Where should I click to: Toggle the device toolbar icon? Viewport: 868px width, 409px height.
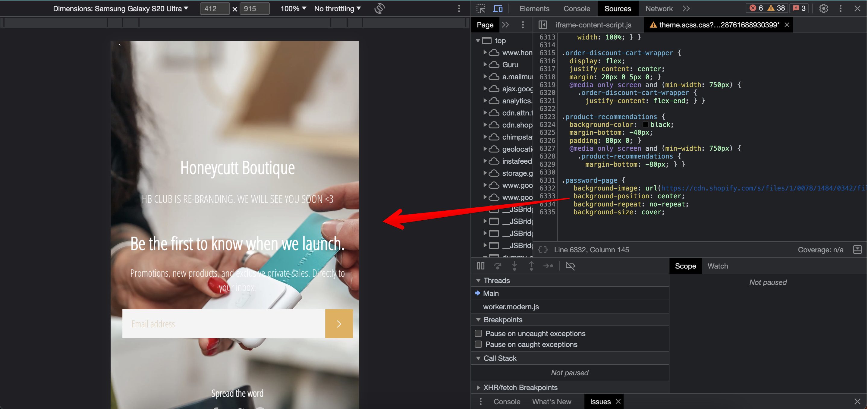pos(497,8)
